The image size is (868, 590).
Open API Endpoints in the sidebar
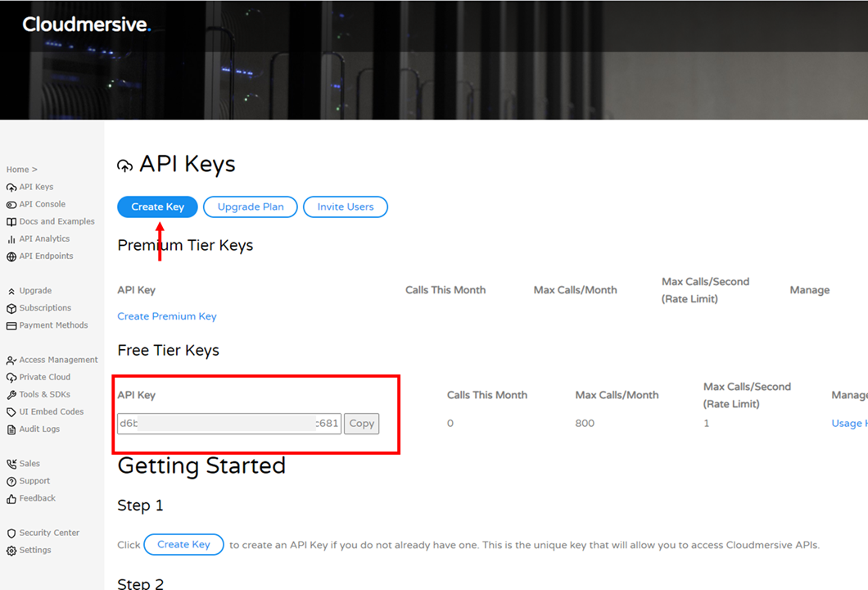[x=46, y=256]
